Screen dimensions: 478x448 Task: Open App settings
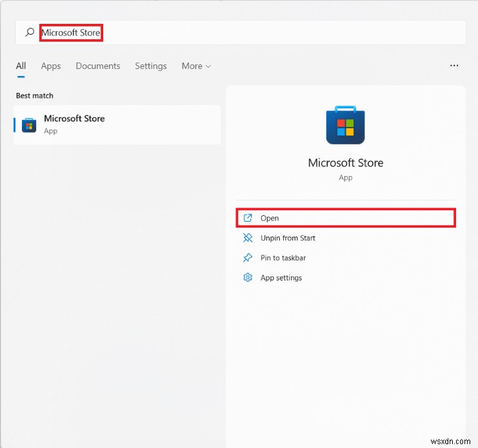346,277
